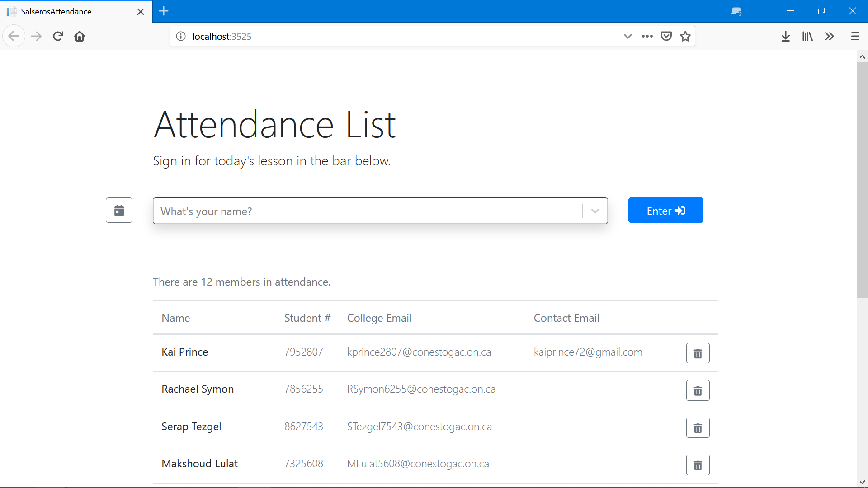Image resolution: width=868 pixels, height=488 pixels.
Task: Click the name Serap Tezgel
Action: 191,427
